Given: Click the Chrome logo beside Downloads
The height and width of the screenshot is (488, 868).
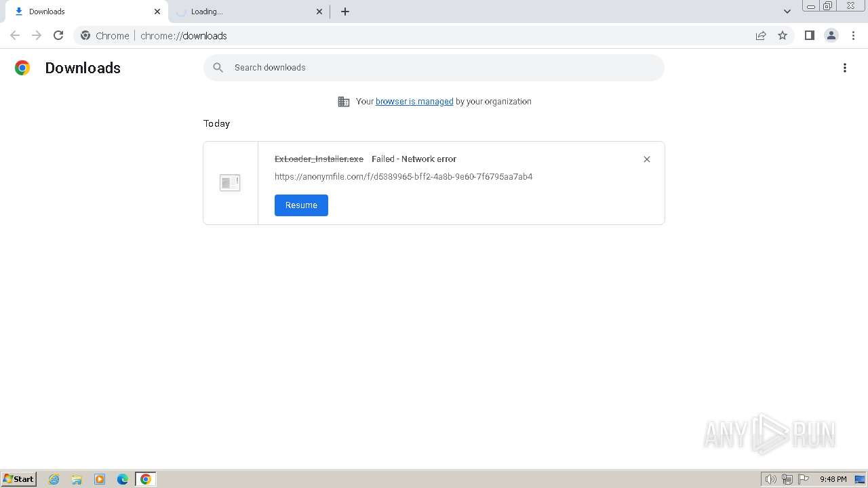Looking at the screenshot, I should [22, 68].
